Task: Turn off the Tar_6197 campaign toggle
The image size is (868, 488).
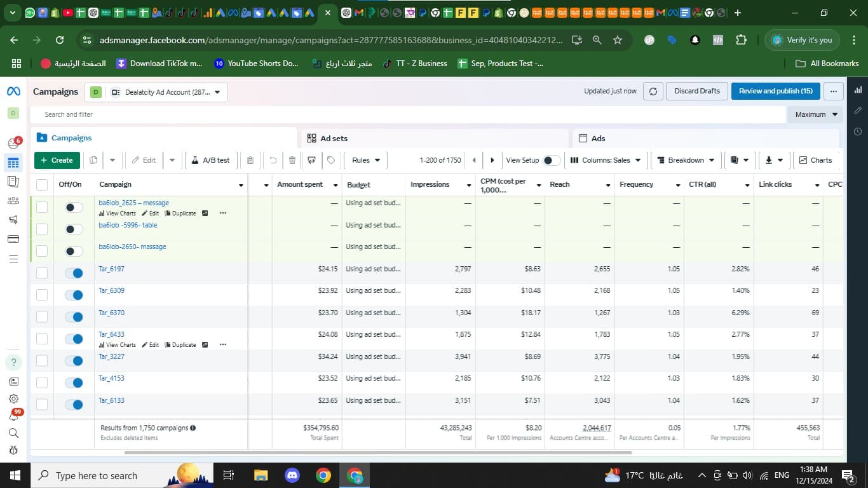Action: (x=74, y=273)
